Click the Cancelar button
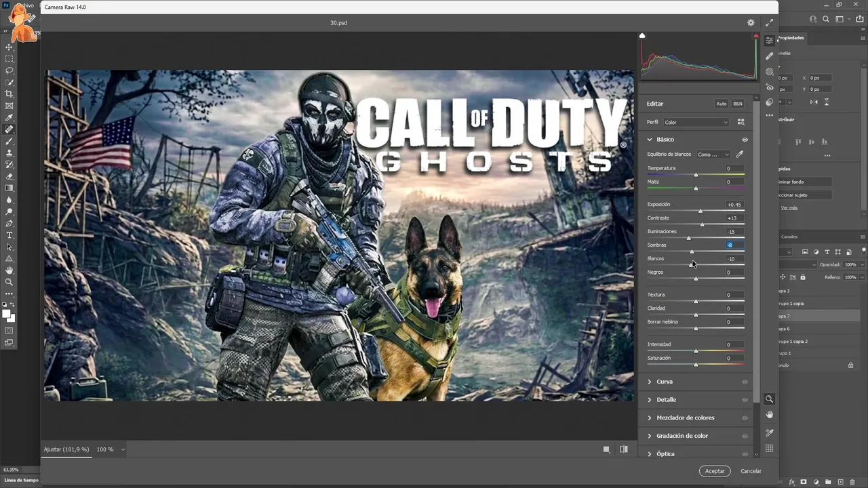 (x=751, y=470)
